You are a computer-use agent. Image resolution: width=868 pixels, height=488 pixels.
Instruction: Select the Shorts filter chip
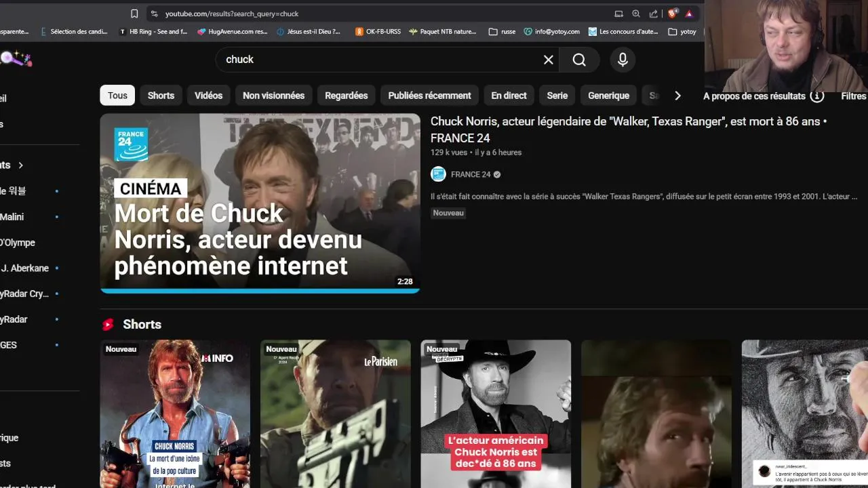pos(161,96)
